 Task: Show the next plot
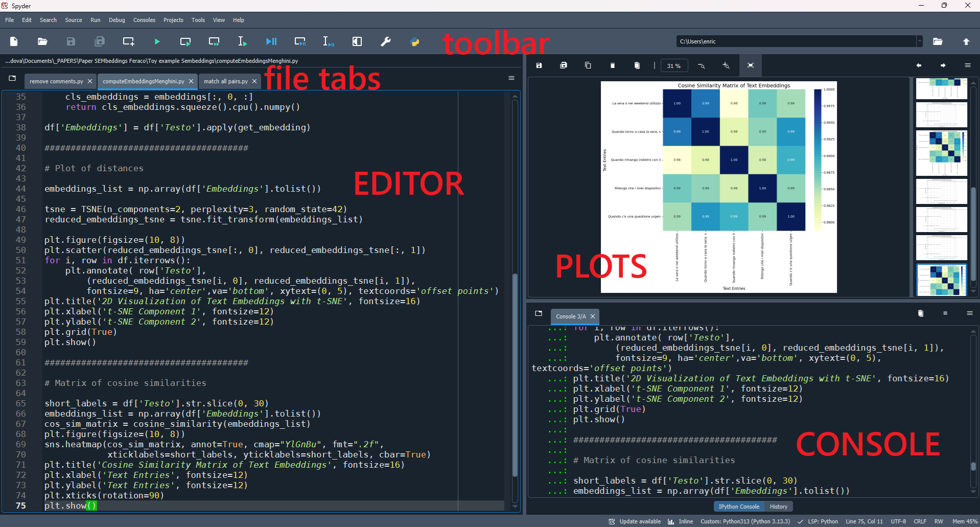coord(943,65)
